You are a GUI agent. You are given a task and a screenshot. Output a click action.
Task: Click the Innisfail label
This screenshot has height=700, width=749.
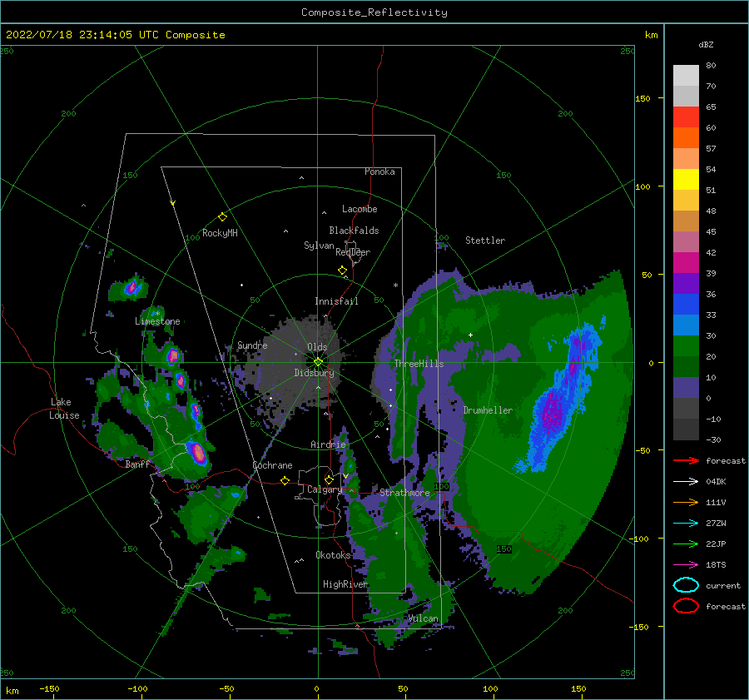click(336, 301)
